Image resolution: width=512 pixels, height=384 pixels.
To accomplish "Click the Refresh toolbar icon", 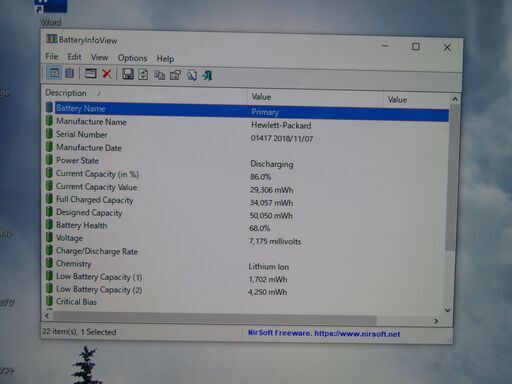I will click(143, 74).
